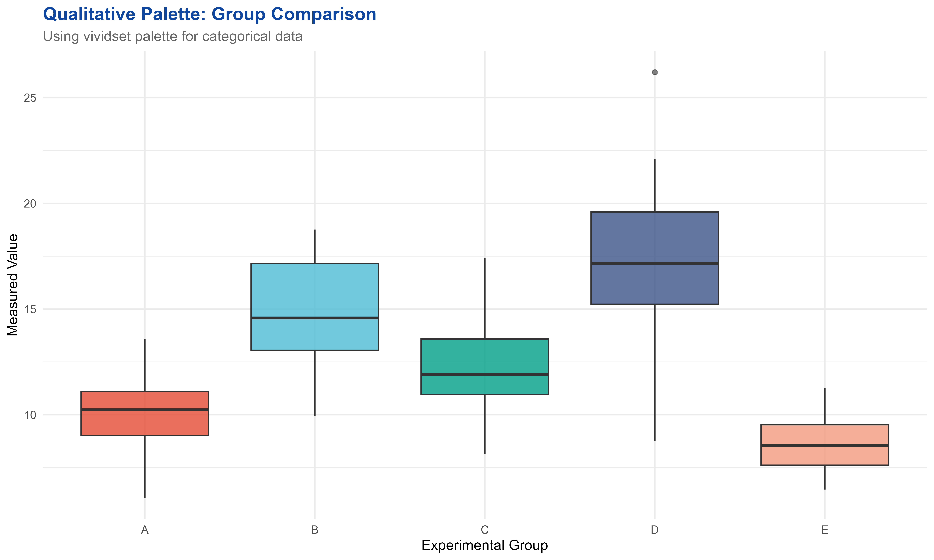
Task: Click the x-axis tick label 'C'
Action: 484,530
